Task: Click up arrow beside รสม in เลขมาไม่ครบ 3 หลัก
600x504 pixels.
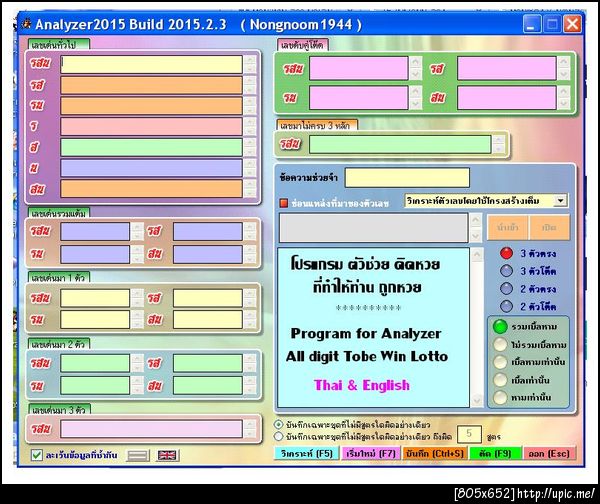Action: pyautogui.click(x=499, y=140)
